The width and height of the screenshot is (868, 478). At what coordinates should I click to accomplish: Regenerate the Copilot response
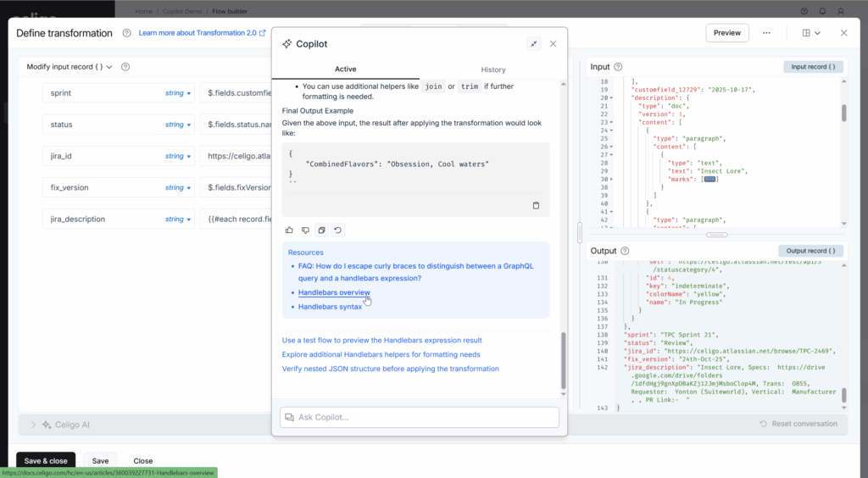(337, 230)
